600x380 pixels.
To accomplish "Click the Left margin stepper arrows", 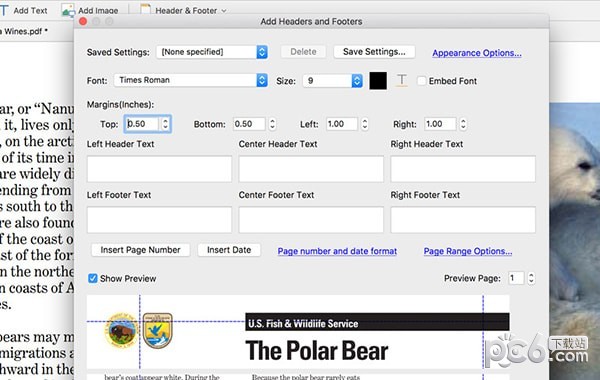I will 365,124.
